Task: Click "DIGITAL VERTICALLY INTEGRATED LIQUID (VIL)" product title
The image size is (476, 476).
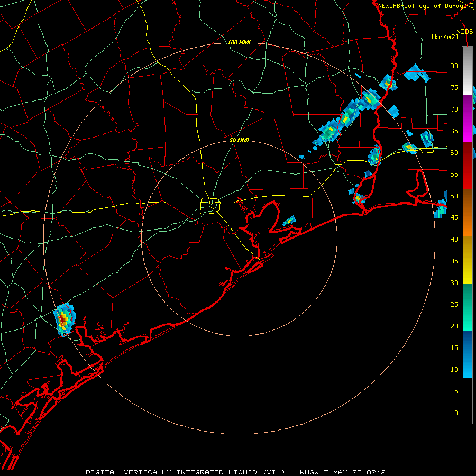Action: click(186, 472)
